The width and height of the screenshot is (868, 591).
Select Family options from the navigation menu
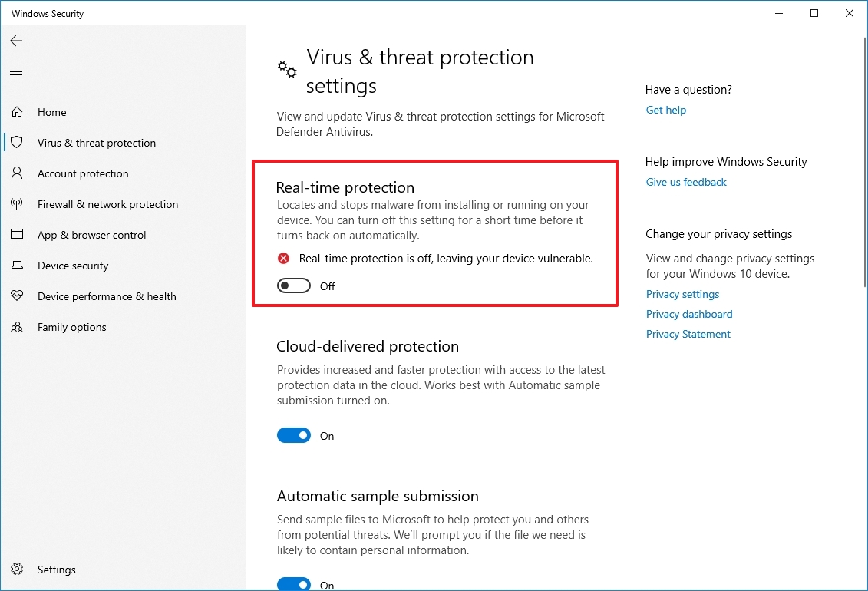[72, 326]
